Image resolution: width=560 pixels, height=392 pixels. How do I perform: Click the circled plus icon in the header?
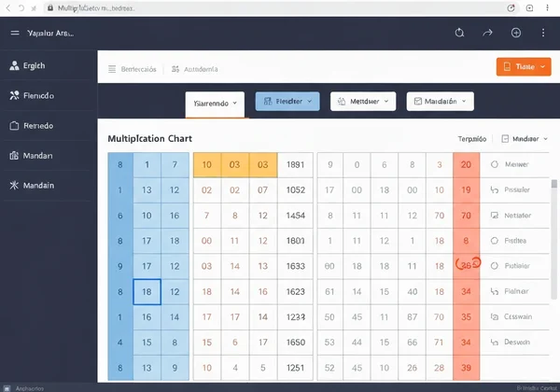coord(515,33)
